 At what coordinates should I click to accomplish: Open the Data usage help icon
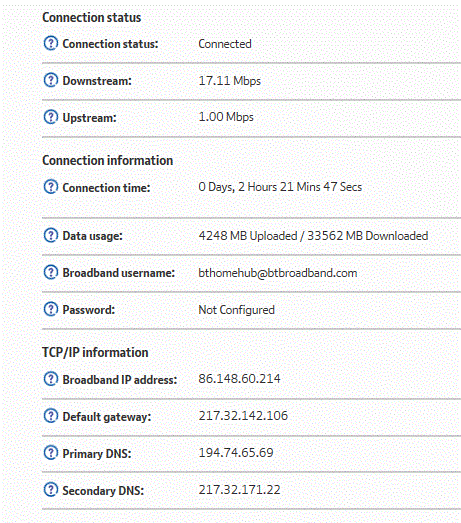tap(51, 235)
